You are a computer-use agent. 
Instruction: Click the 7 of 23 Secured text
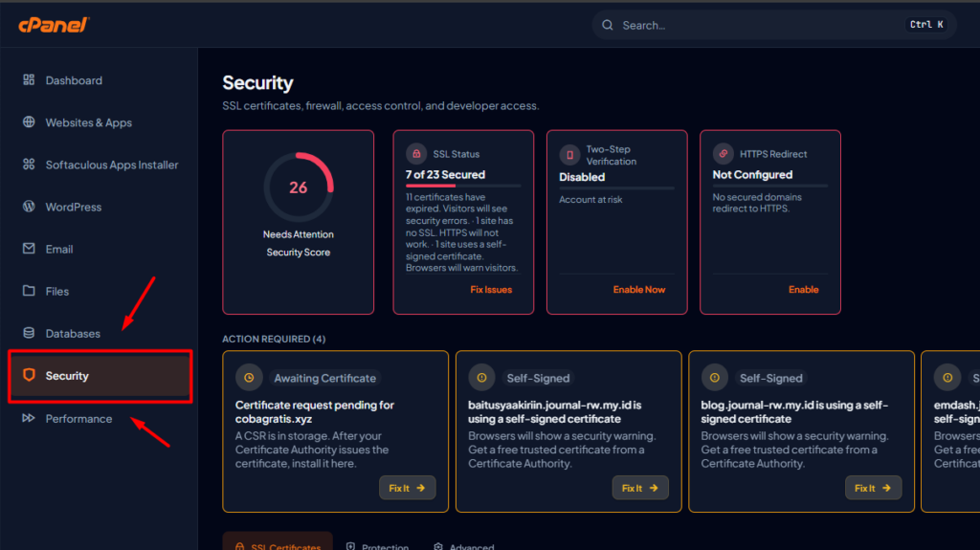pyautogui.click(x=445, y=174)
